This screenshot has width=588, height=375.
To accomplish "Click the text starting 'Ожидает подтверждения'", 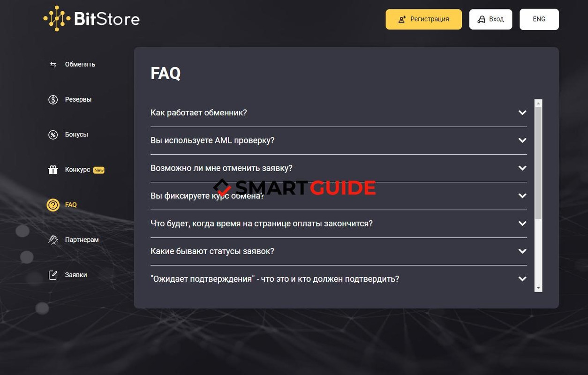I will point(275,279).
